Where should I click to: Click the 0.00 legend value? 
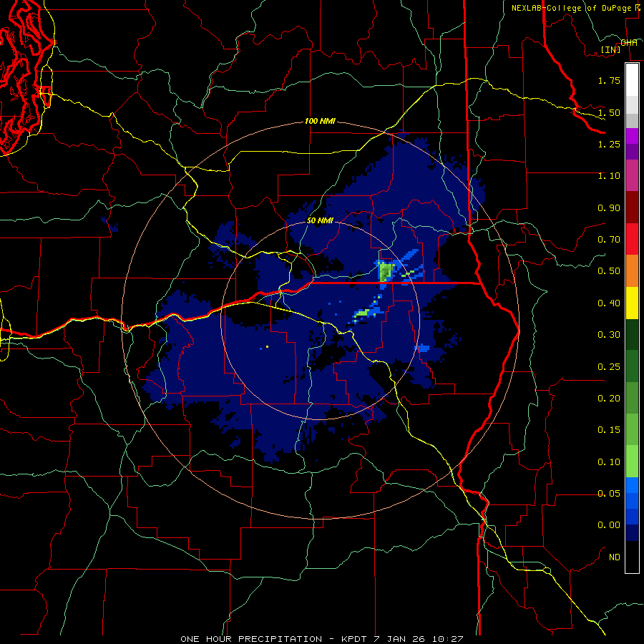point(609,525)
